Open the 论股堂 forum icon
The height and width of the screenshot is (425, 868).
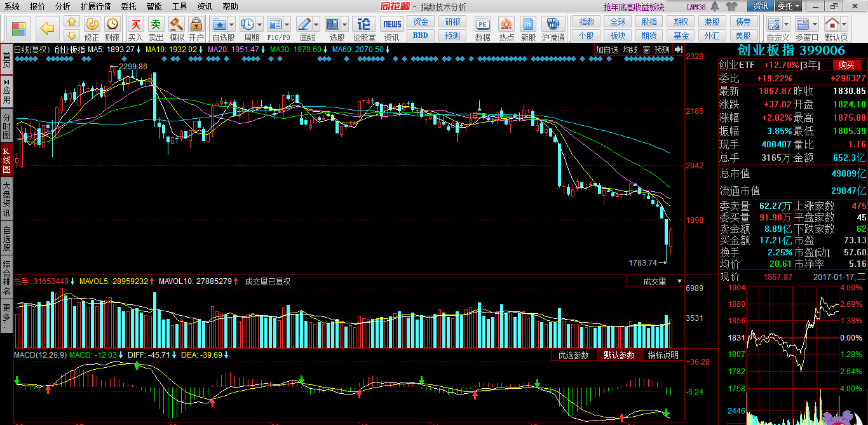(364, 29)
